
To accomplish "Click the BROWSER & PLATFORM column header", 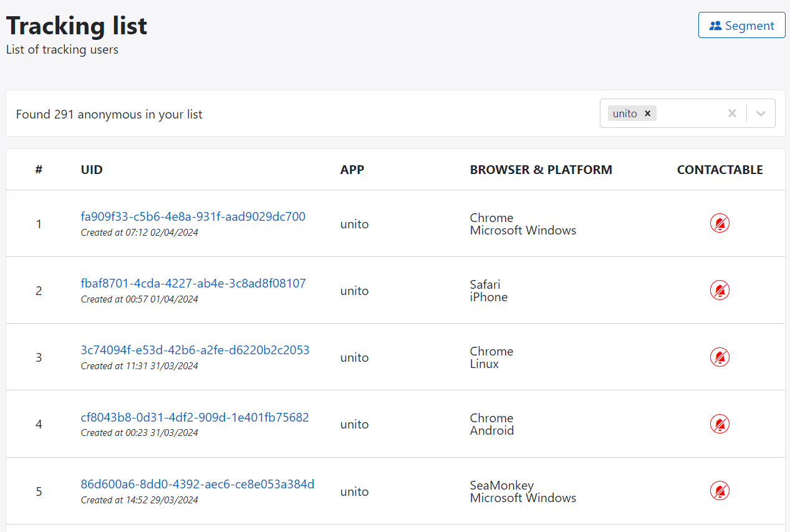I will pyautogui.click(x=541, y=170).
